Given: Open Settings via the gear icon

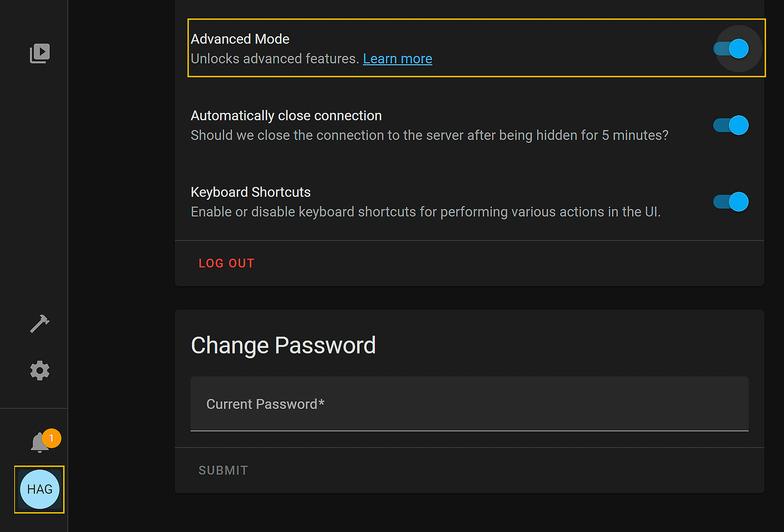Looking at the screenshot, I should pyautogui.click(x=40, y=371).
